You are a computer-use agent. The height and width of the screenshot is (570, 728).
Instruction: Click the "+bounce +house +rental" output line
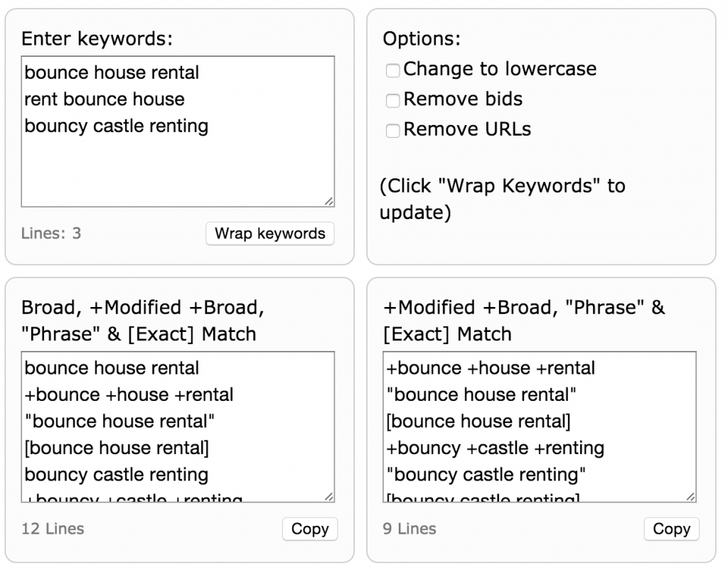click(x=128, y=394)
